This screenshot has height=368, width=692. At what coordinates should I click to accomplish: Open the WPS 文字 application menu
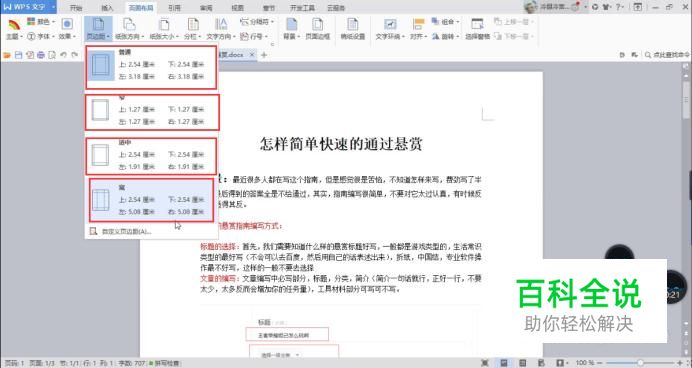pyautogui.click(x=29, y=7)
